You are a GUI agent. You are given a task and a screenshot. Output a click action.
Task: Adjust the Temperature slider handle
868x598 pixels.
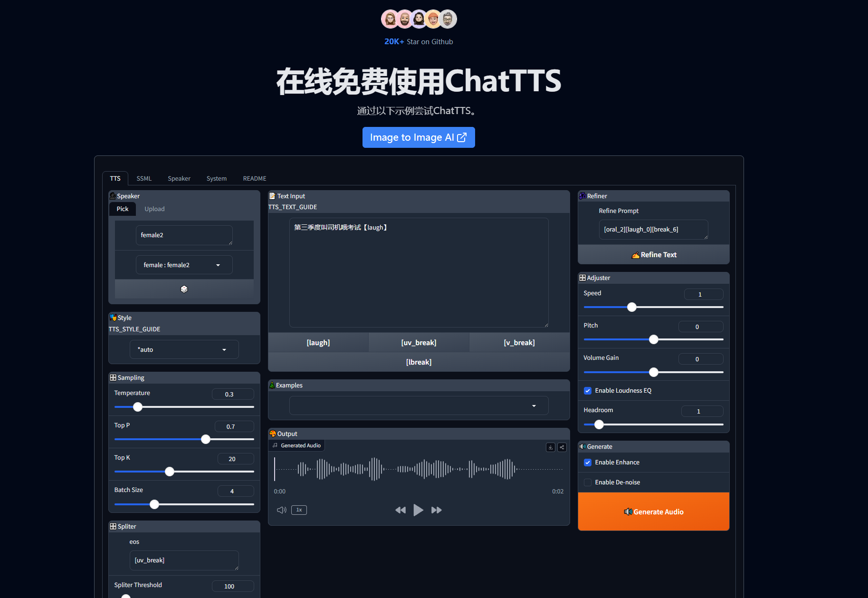point(138,407)
